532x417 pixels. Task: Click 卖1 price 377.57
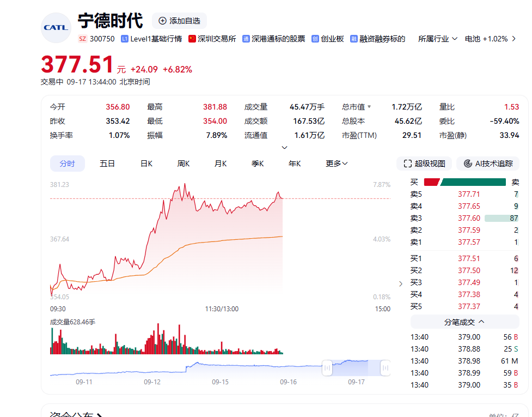click(x=469, y=242)
